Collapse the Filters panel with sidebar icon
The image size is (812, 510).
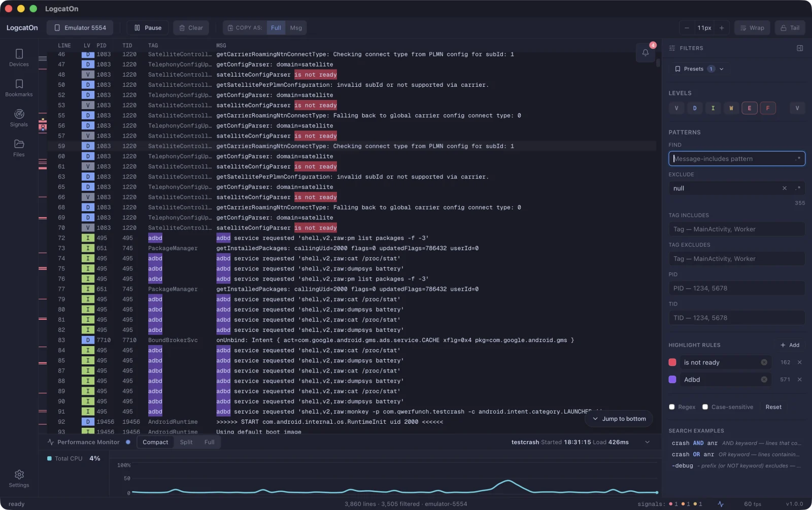pyautogui.click(x=800, y=48)
